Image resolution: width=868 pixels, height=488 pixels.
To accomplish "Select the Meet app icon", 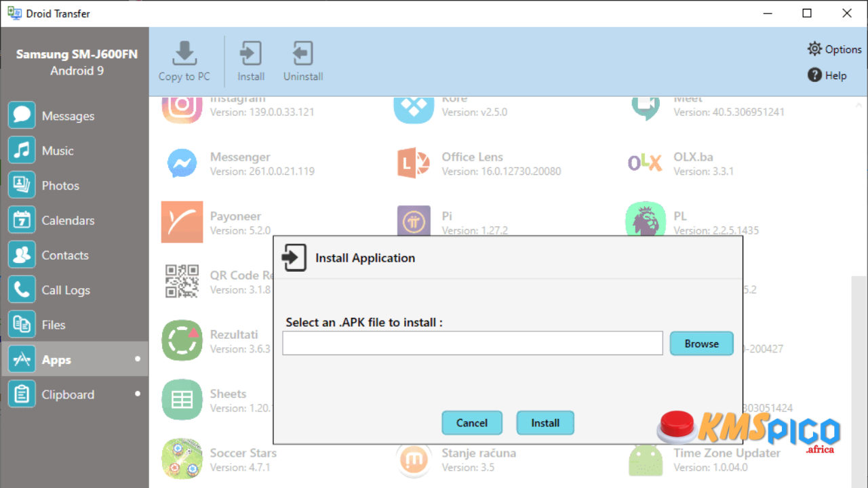I will point(646,108).
